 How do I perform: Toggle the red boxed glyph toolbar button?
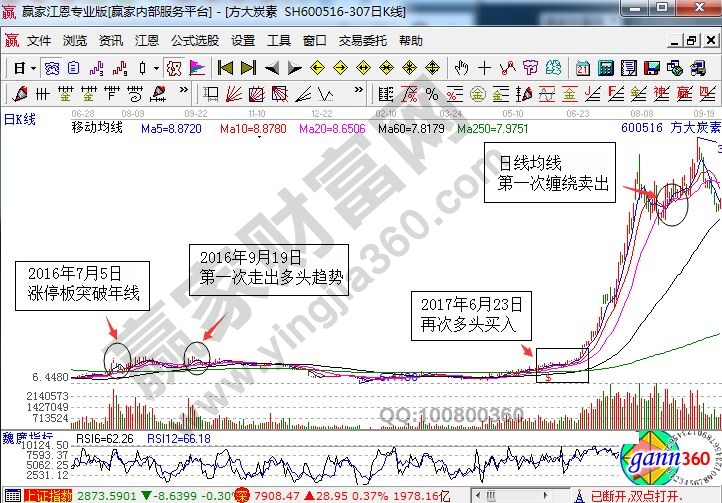click(173, 68)
